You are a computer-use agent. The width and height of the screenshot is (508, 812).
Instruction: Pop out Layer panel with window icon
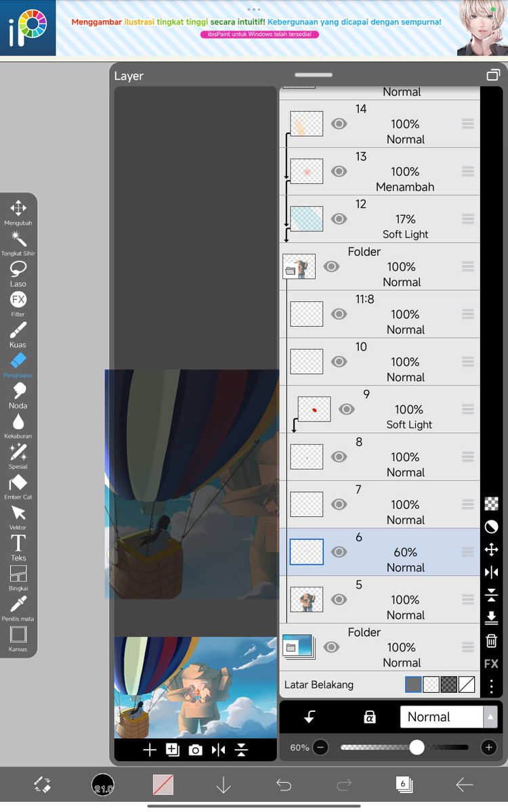click(x=493, y=75)
